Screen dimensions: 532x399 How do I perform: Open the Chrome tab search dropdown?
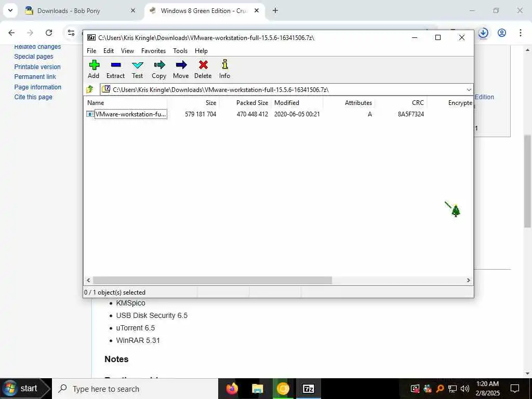[10, 10]
